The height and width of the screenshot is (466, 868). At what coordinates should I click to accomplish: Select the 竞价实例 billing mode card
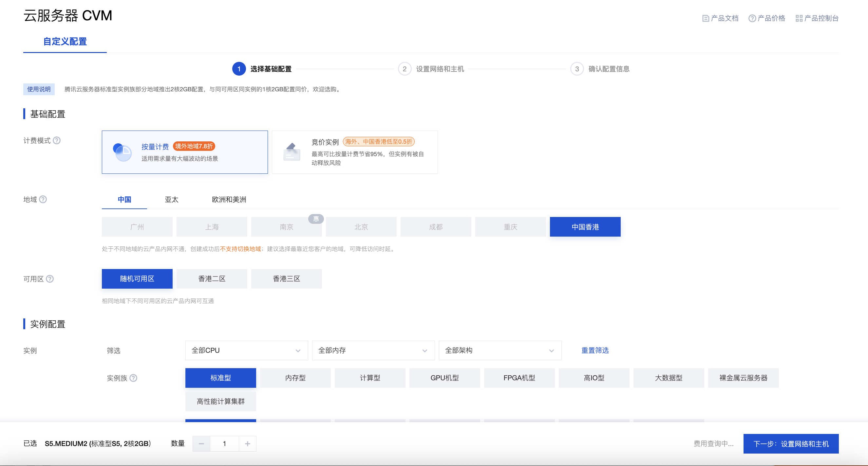pos(354,152)
